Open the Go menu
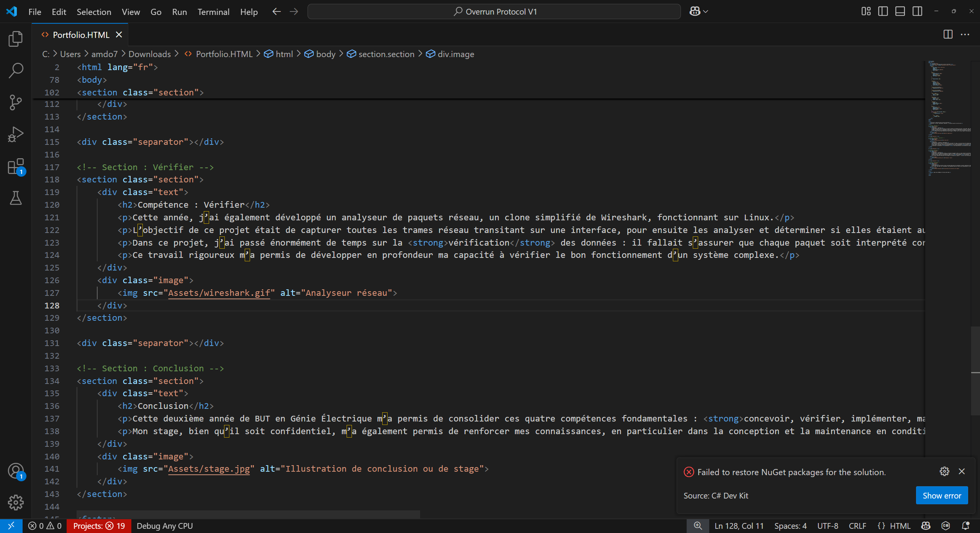 click(156, 12)
